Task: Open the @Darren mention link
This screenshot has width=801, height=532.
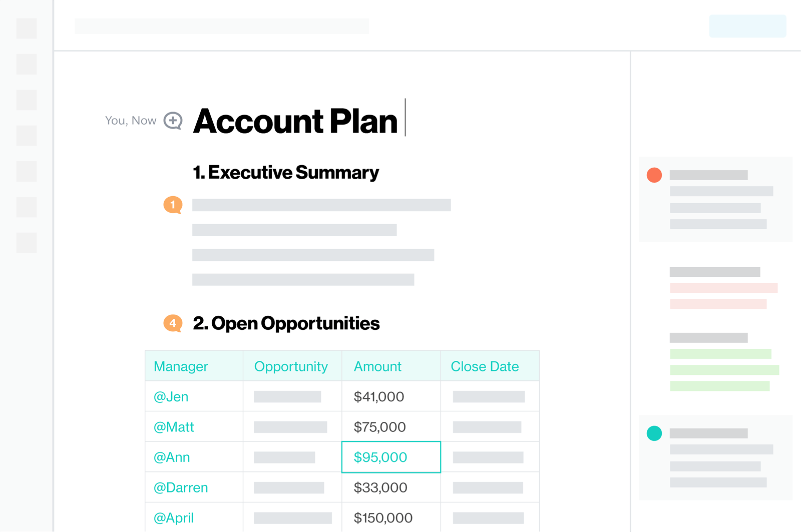Action: 181,488
